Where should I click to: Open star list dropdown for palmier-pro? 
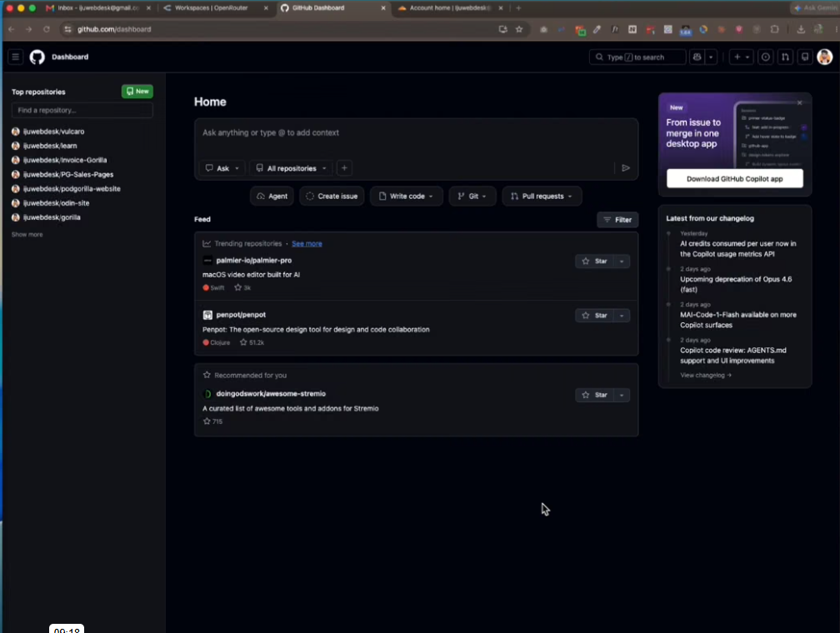coord(622,262)
